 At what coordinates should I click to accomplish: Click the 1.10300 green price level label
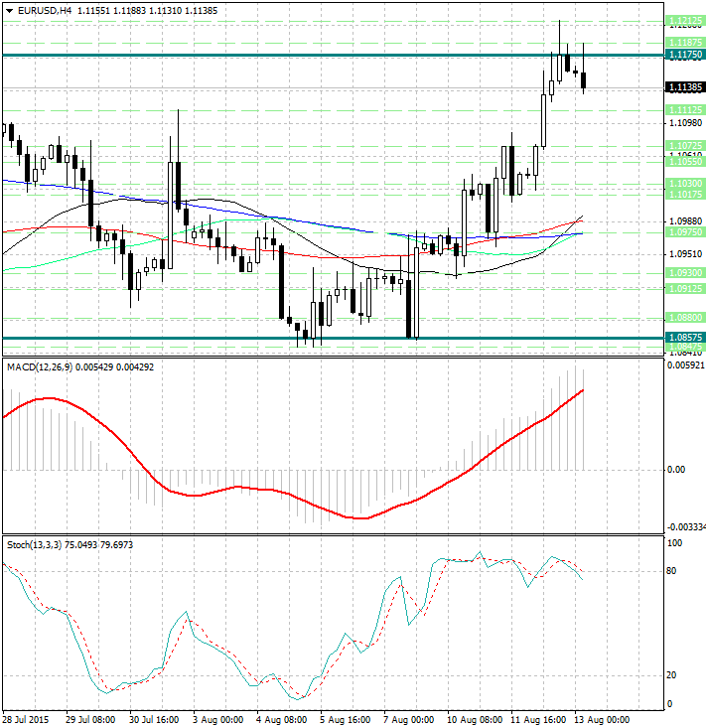click(685, 184)
